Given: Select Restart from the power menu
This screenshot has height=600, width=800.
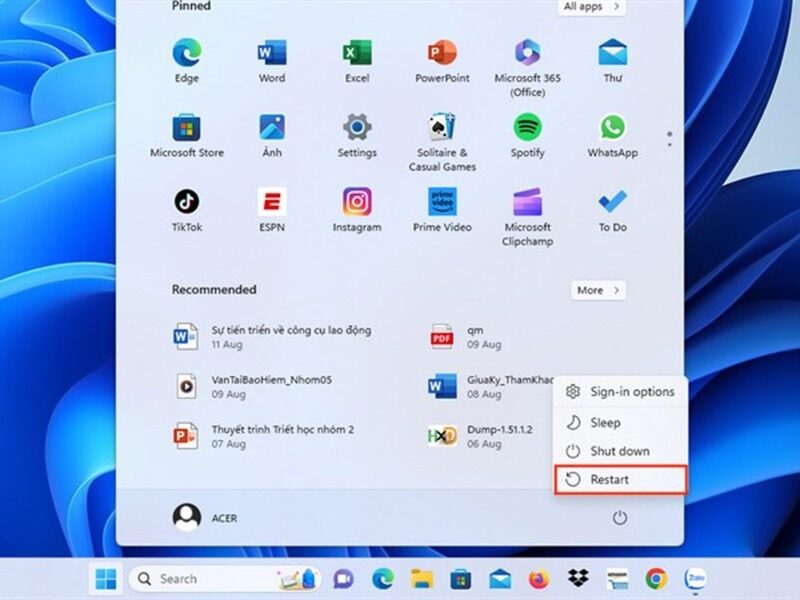Looking at the screenshot, I should (x=620, y=480).
